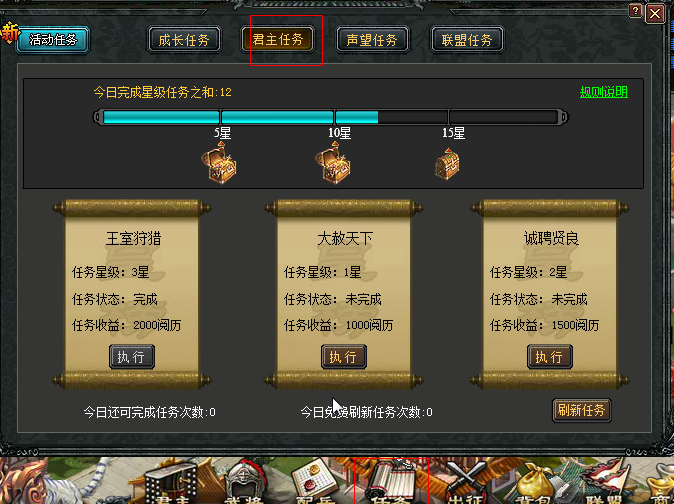Screen dimensions: 674x504
Task: Open the 10星 reward treasure chest
Action: click(x=333, y=163)
